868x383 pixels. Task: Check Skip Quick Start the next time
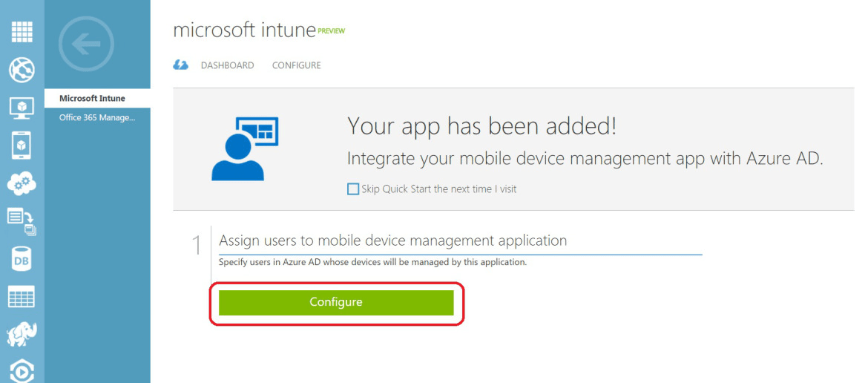coord(352,189)
